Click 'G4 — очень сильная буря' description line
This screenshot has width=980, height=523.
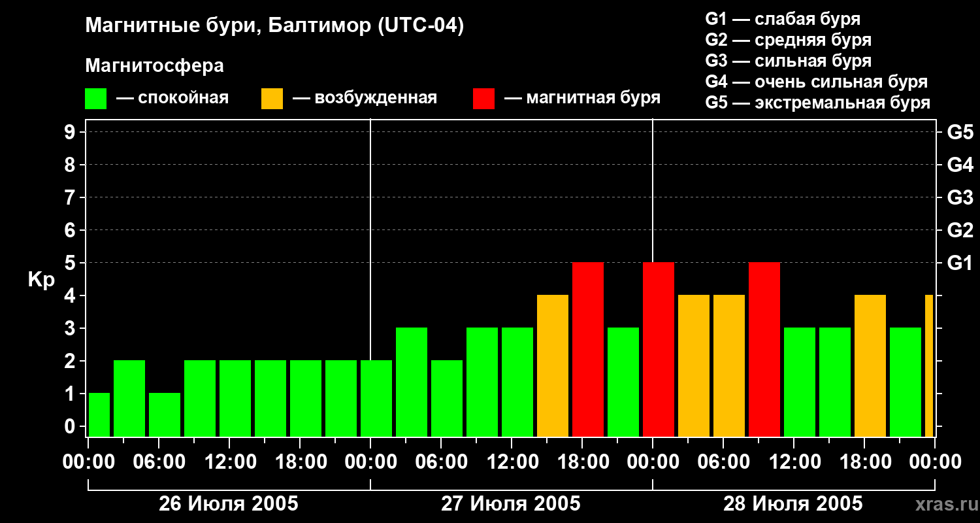(817, 82)
